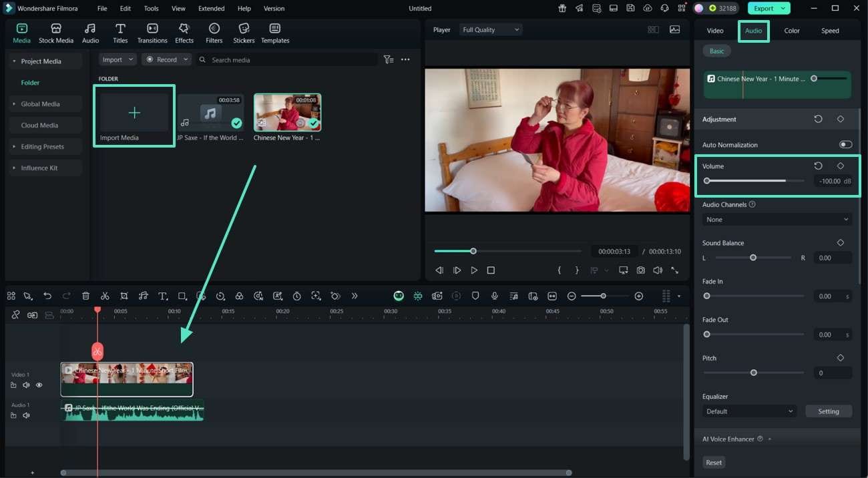Open the Templates tab
This screenshot has height=478, width=868.
pyautogui.click(x=275, y=33)
